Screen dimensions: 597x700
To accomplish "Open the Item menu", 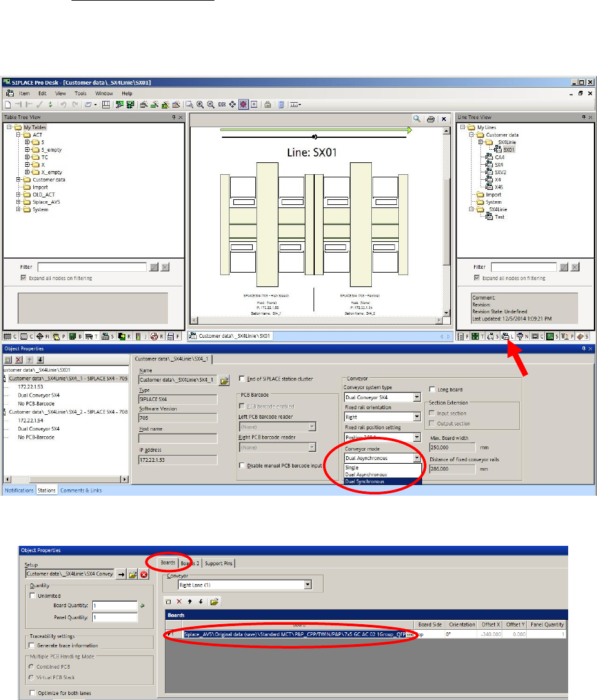I will [x=24, y=93].
